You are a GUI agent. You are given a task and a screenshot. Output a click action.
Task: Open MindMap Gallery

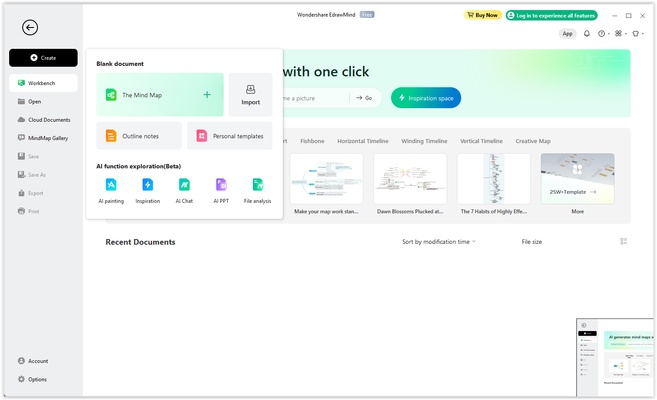[x=42, y=138]
